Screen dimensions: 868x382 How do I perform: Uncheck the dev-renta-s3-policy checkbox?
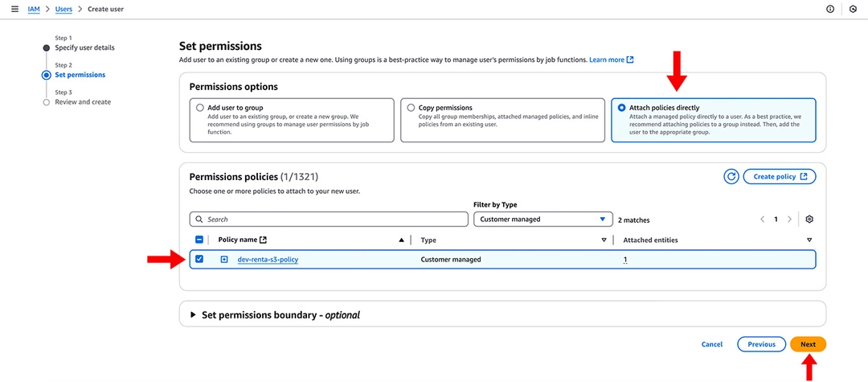click(200, 259)
